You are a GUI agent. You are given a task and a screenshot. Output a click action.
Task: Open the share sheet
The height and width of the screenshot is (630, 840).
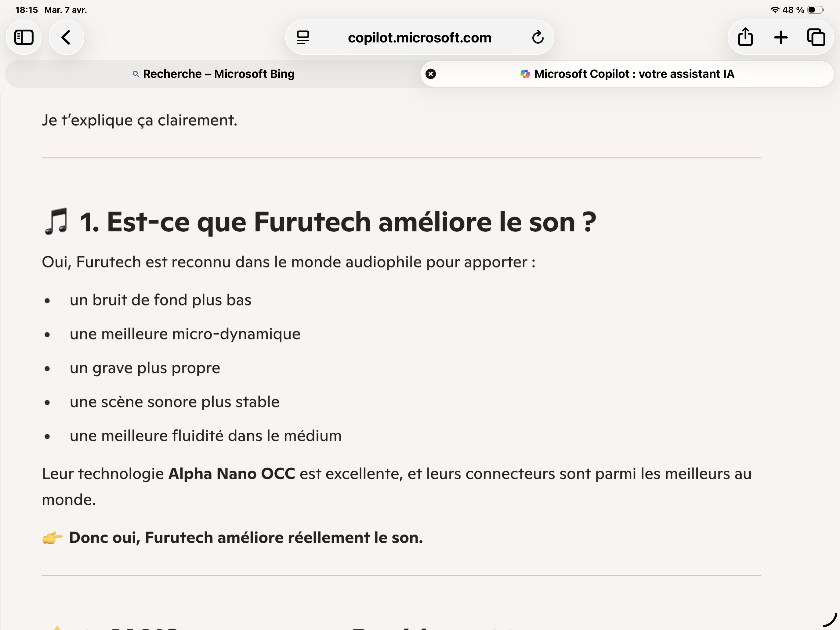tap(745, 38)
